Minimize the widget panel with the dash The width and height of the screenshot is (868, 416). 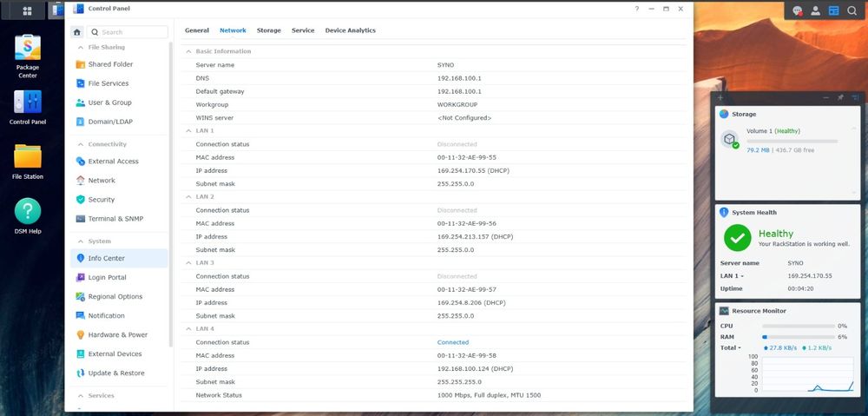click(826, 97)
